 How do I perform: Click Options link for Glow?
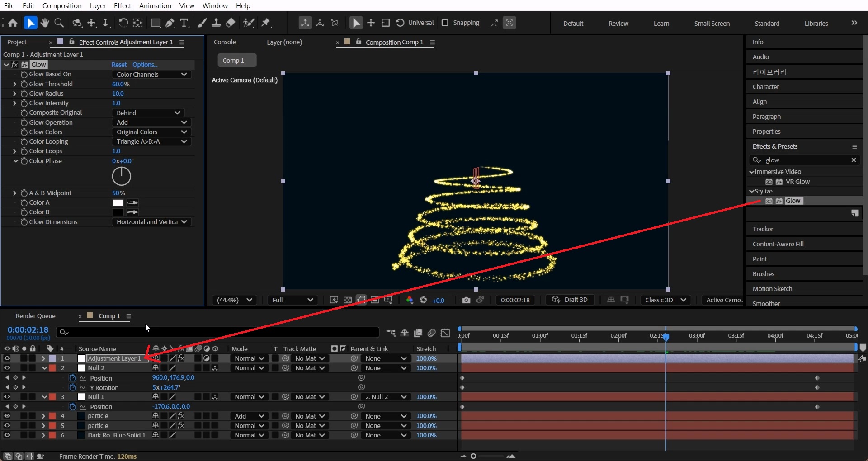click(145, 65)
